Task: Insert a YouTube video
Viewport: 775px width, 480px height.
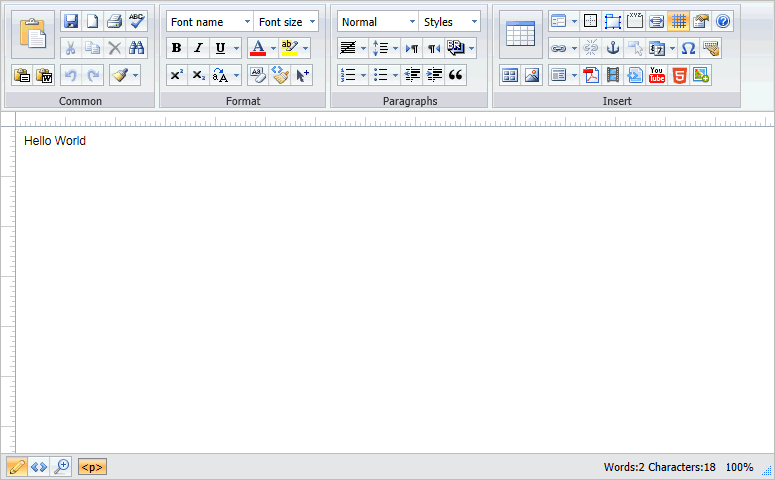Action: click(657, 75)
